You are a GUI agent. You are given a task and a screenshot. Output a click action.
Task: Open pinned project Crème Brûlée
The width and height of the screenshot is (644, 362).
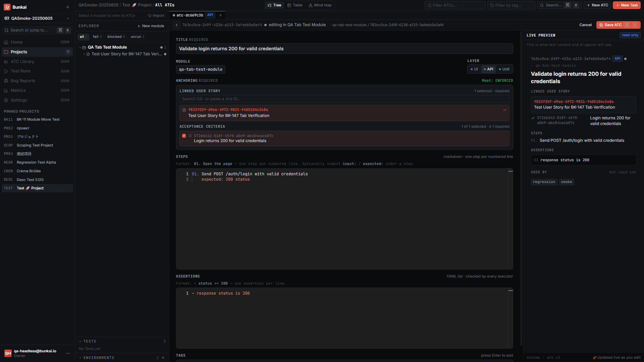click(x=37, y=171)
